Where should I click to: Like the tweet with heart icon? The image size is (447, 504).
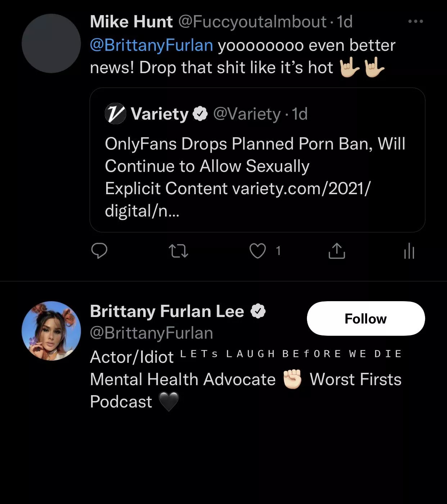click(258, 251)
